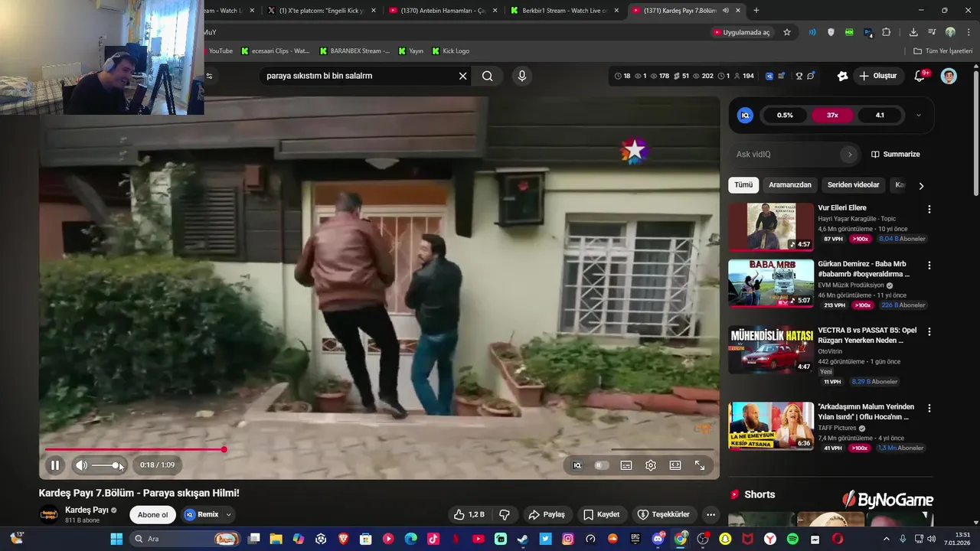The image size is (980, 551).
Task: Open the Gürkan Demirez Baba Mrb thumbnail
Action: pyautogui.click(x=771, y=283)
